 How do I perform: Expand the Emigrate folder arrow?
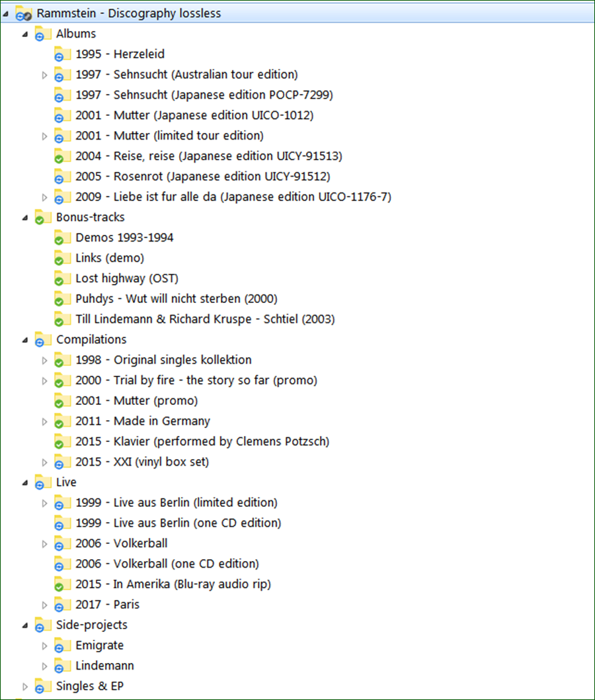click(44, 646)
